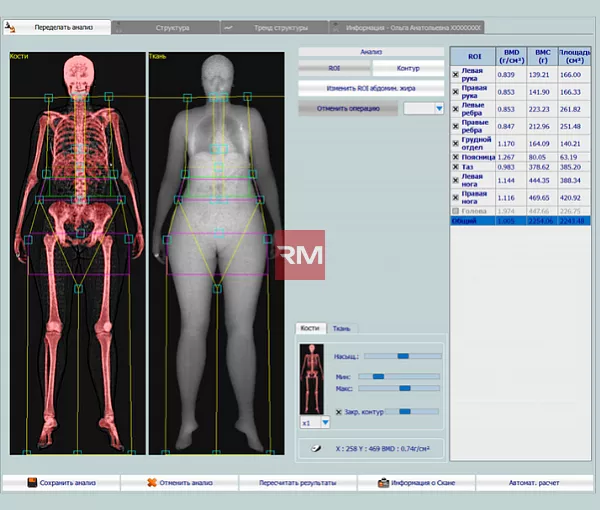The image size is (600, 510).
Task: Open the Информация patient tab
Action: coord(407,28)
